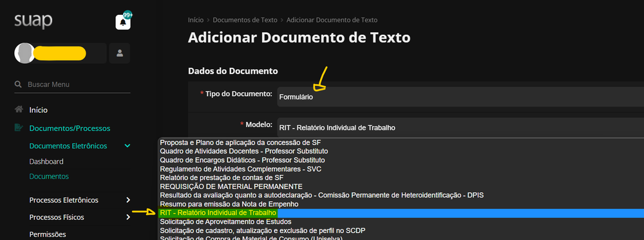
Task: Select RIT - Relatório Individual de Trabalho option
Action: (401, 213)
